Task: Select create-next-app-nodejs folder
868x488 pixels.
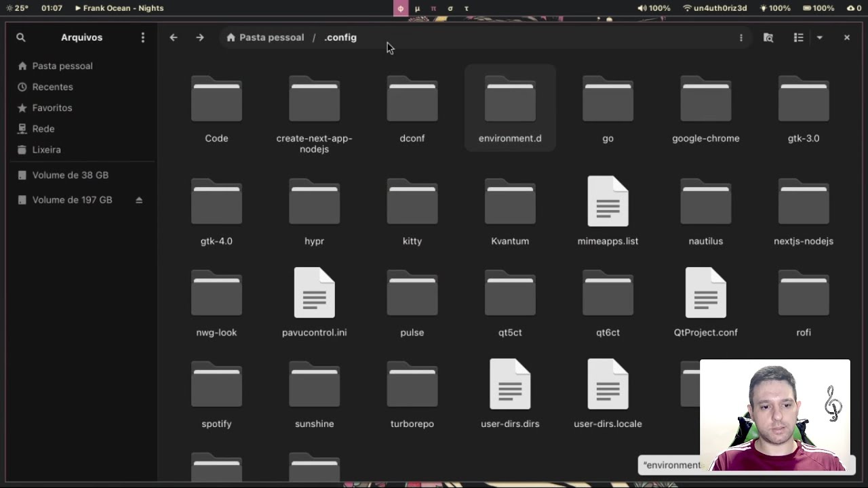Action: 314,113
